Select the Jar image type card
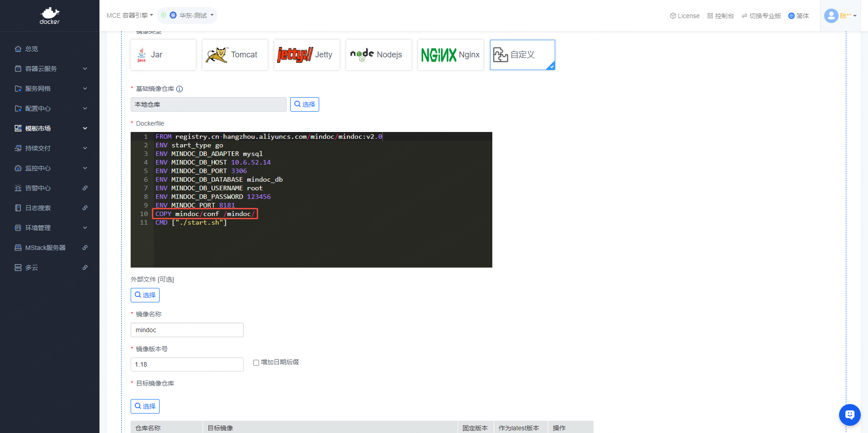Viewport: 868px width, 433px height. click(163, 55)
